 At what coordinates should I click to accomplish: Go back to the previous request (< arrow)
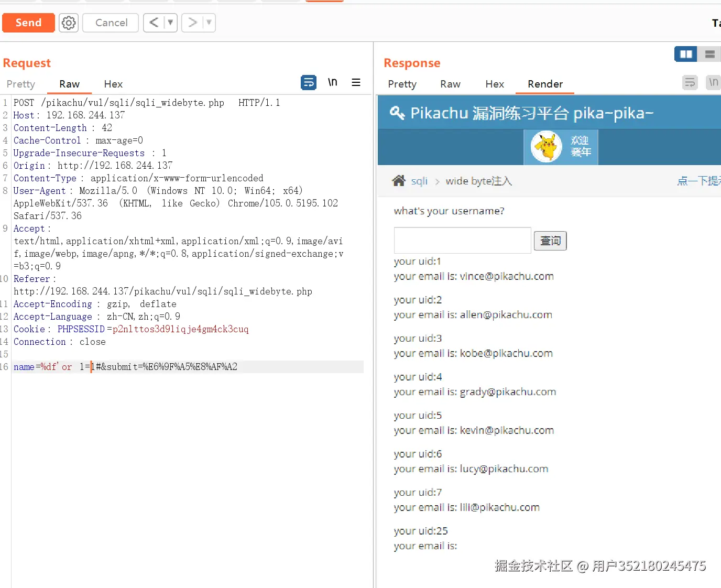(154, 23)
